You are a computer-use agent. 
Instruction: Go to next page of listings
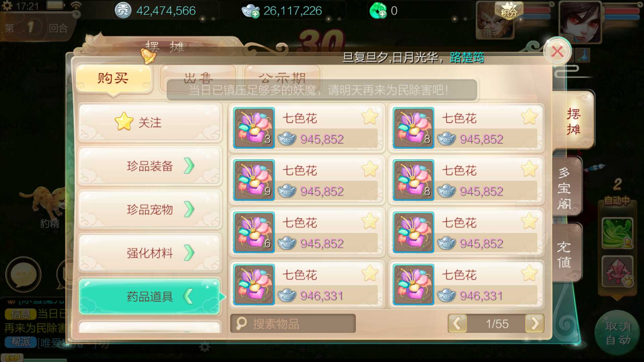pos(535,323)
